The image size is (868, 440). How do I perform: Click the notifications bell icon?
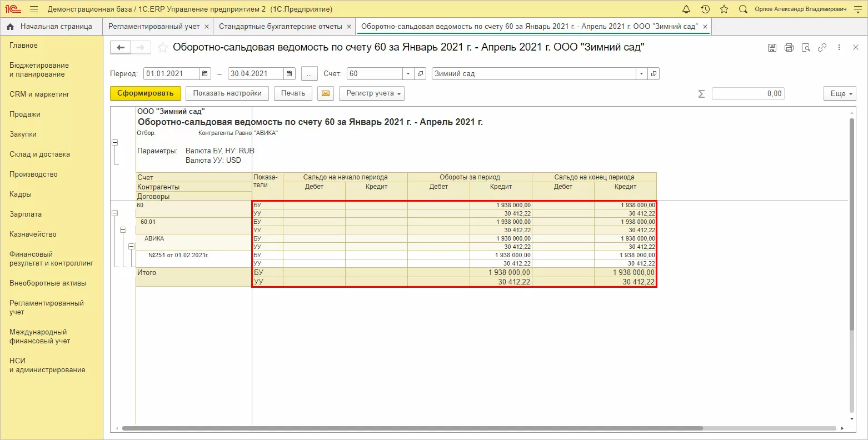point(686,9)
